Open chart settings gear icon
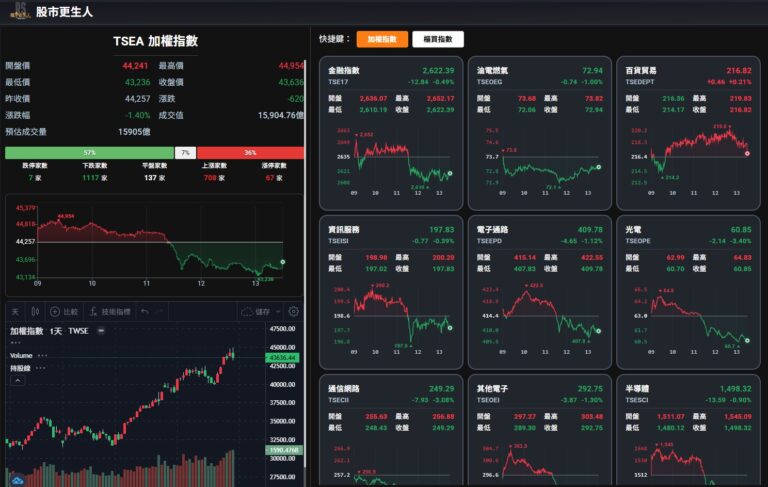768x487 pixels. (x=293, y=312)
